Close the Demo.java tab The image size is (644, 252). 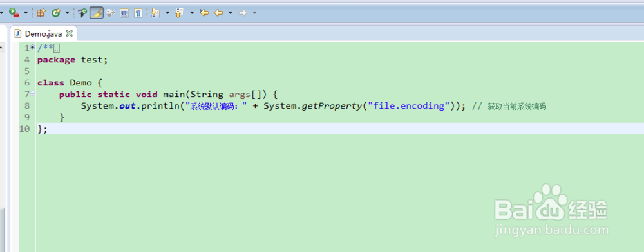coord(70,33)
